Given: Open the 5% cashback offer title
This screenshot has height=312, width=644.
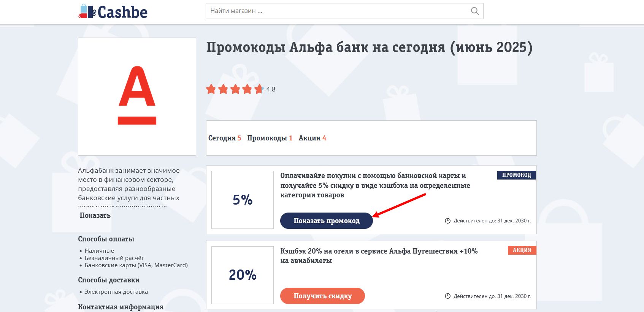Looking at the screenshot, I should [375, 185].
